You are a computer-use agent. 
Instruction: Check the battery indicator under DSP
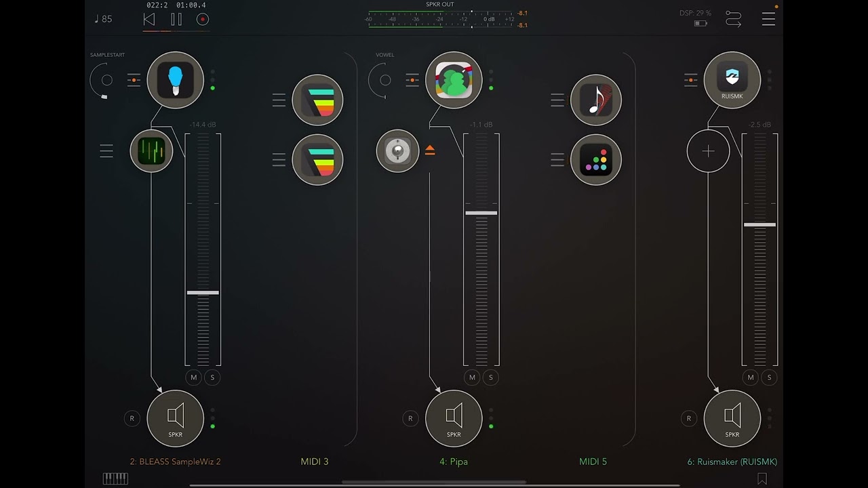tap(701, 24)
